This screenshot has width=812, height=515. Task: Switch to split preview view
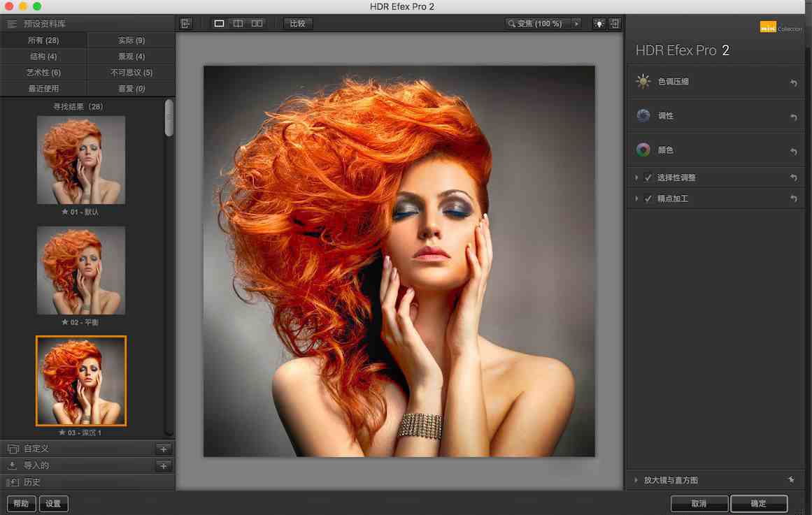tap(238, 23)
